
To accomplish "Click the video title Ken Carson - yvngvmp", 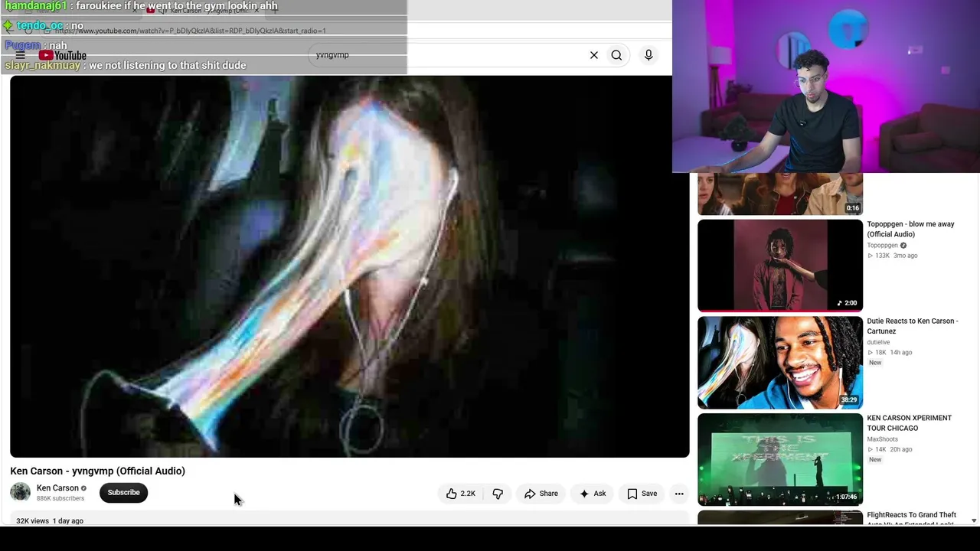I will point(98,471).
